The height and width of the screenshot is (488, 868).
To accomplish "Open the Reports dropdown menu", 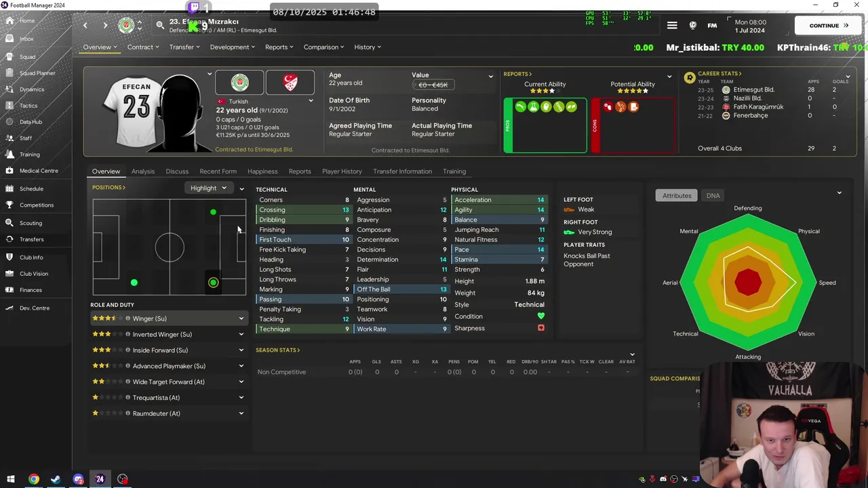I will tap(279, 47).
